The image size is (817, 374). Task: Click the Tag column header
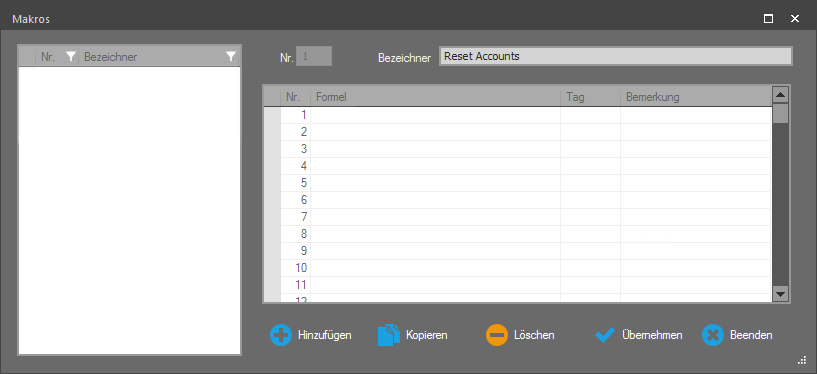pos(590,97)
